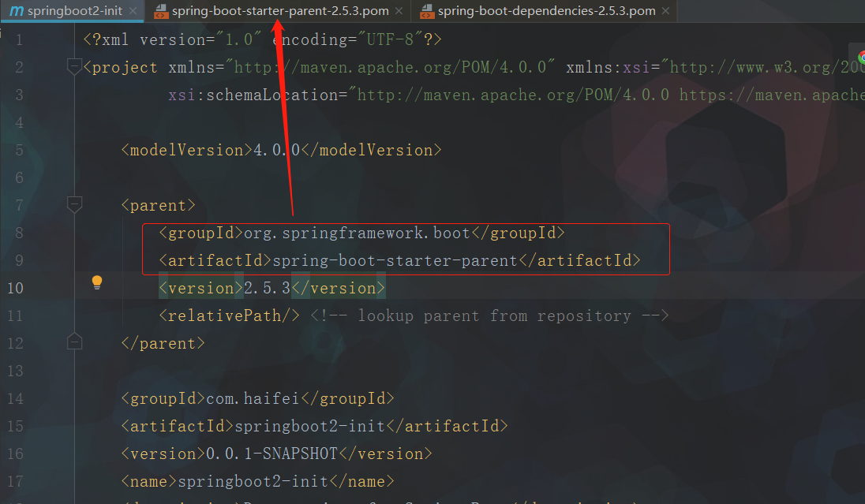Close the spring-boot-dependencies-2.5.3.pom tab
Viewport: 865px width, 504px height.
pyautogui.click(x=666, y=11)
